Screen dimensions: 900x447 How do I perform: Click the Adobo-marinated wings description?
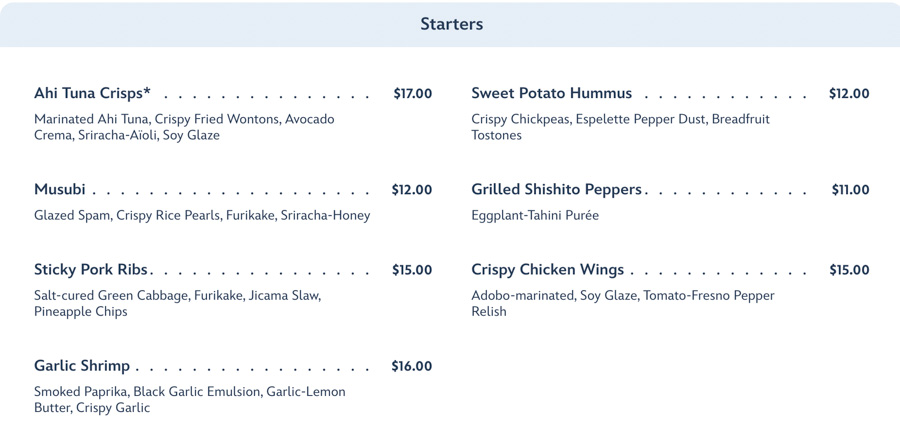click(x=622, y=303)
